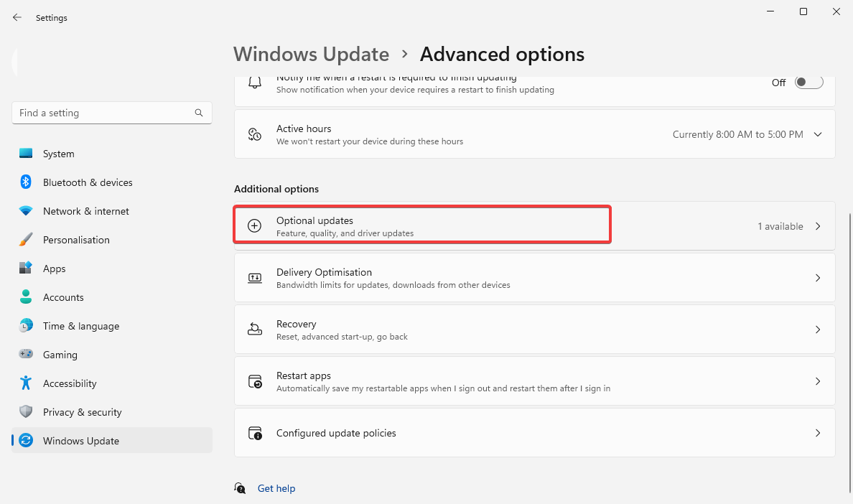The image size is (853, 504).
Task: Open Configured update policies row
Action: 534,432
